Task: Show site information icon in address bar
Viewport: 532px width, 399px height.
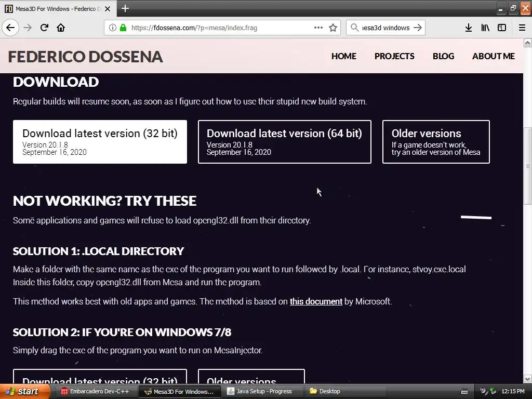Action: pyautogui.click(x=113, y=28)
